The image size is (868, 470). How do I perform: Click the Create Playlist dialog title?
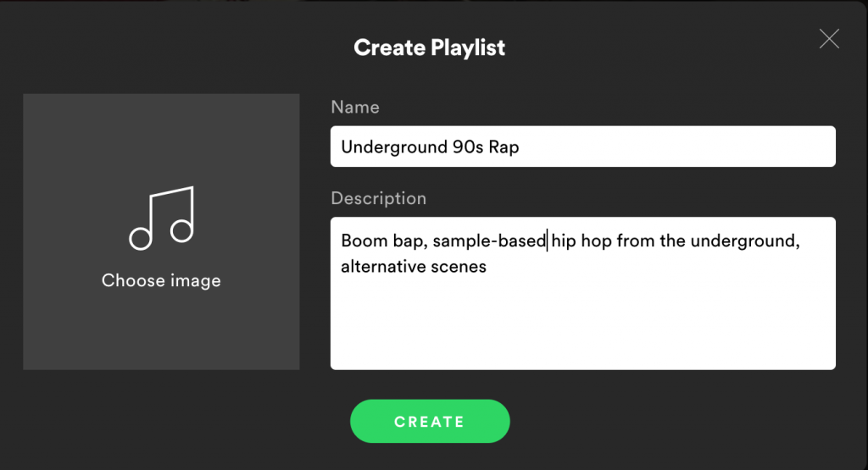[429, 47]
